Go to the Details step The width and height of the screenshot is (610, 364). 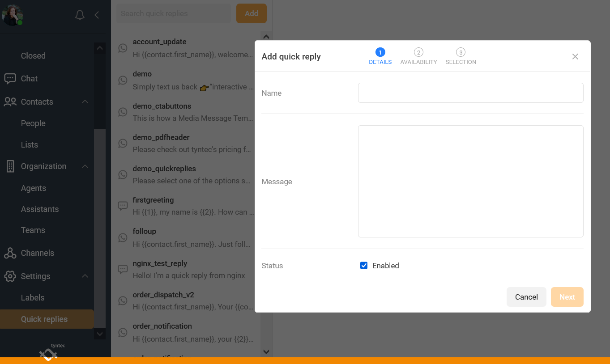pos(380,56)
